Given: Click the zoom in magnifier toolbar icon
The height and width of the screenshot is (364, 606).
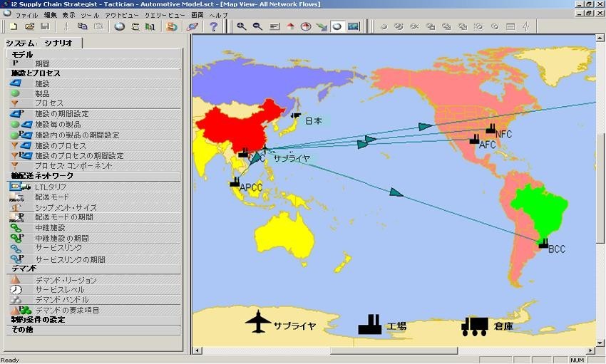Looking at the screenshot, I should click(242, 27).
